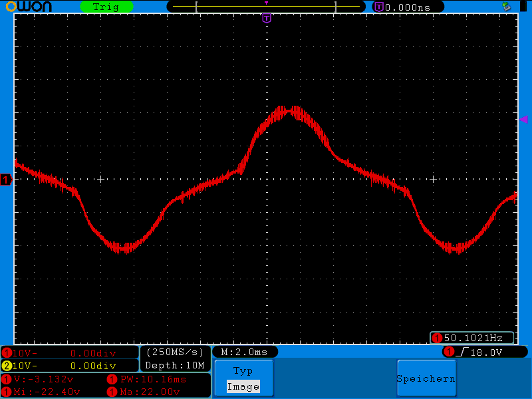This screenshot has width=532, height=399.
Task: Click the 0.000ns trigger time readout
Action: [x=408, y=7]
